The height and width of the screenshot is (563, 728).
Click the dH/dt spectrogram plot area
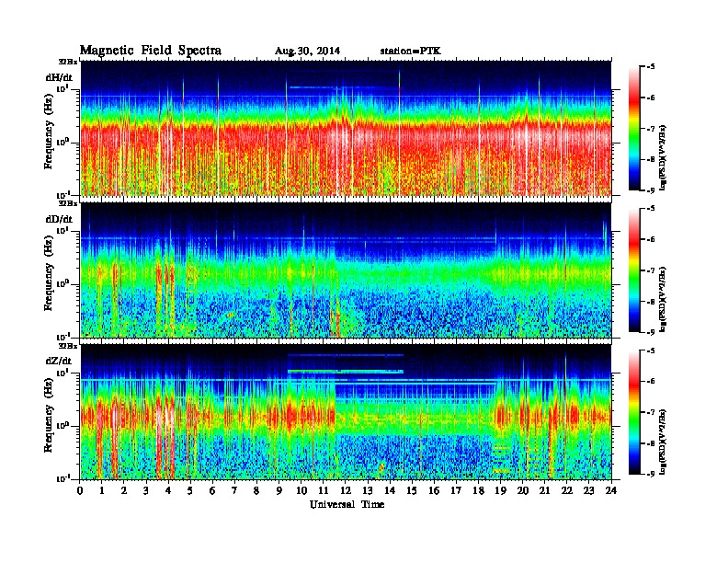tap(346, 128)
